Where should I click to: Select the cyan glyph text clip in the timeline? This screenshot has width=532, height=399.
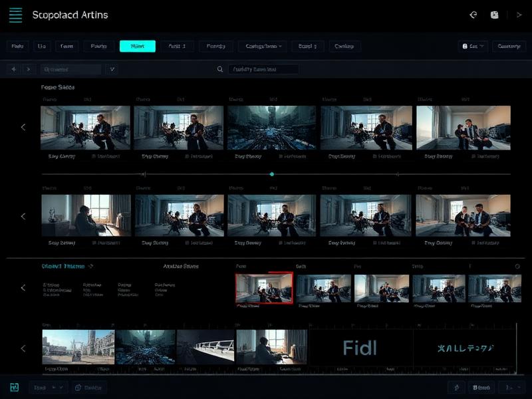465,348
